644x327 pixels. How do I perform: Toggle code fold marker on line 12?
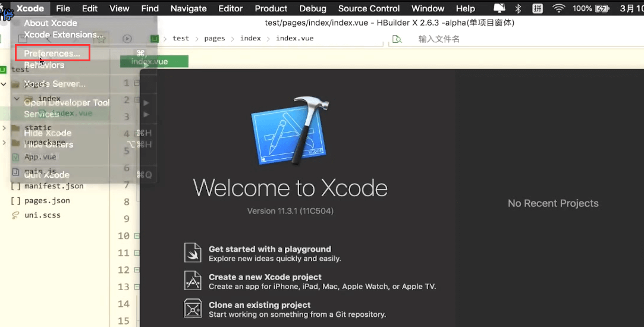136,270
